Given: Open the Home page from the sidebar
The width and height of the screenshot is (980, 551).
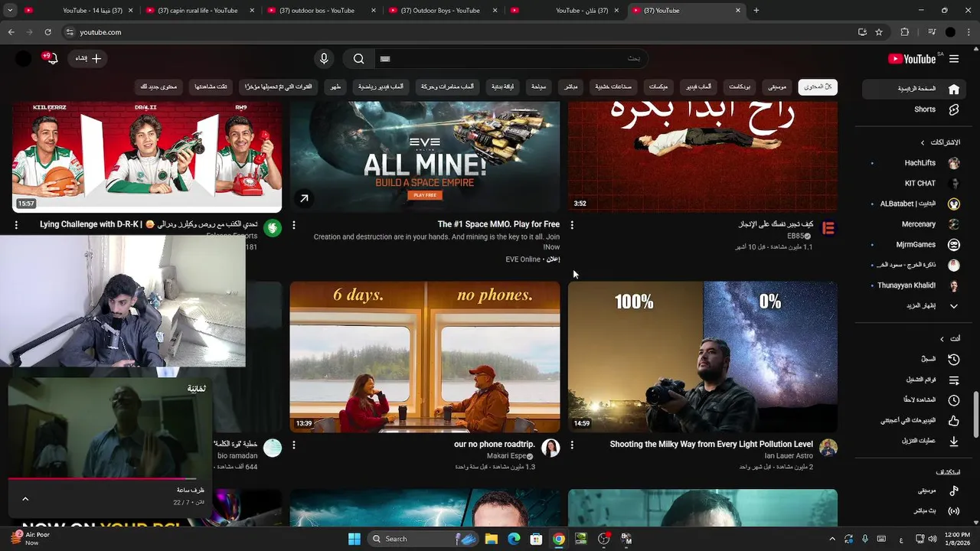Looking at the screenshot, I should pyautogui.click(x=913, y=89).
